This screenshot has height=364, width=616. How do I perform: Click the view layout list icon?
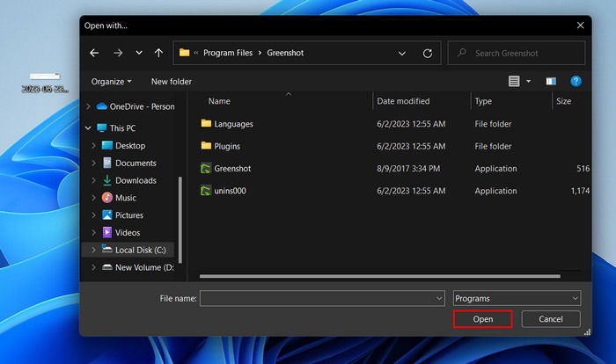[x=514, y=81]
